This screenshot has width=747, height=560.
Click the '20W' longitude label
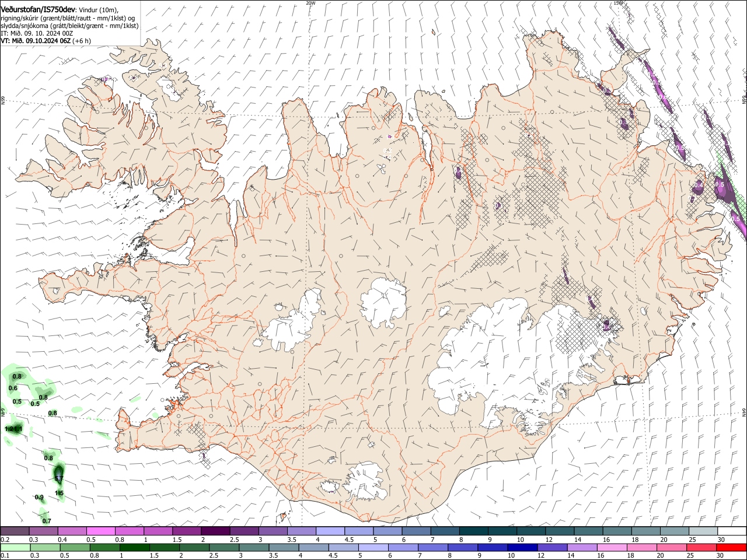310,3
